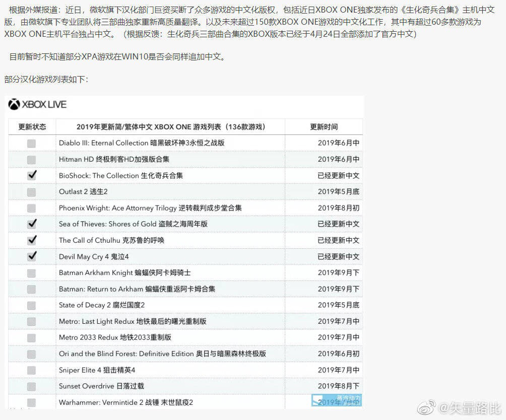Tick the Batman Arkham Knight checkbox
This screenshot has width=506, height=420.
31,273
